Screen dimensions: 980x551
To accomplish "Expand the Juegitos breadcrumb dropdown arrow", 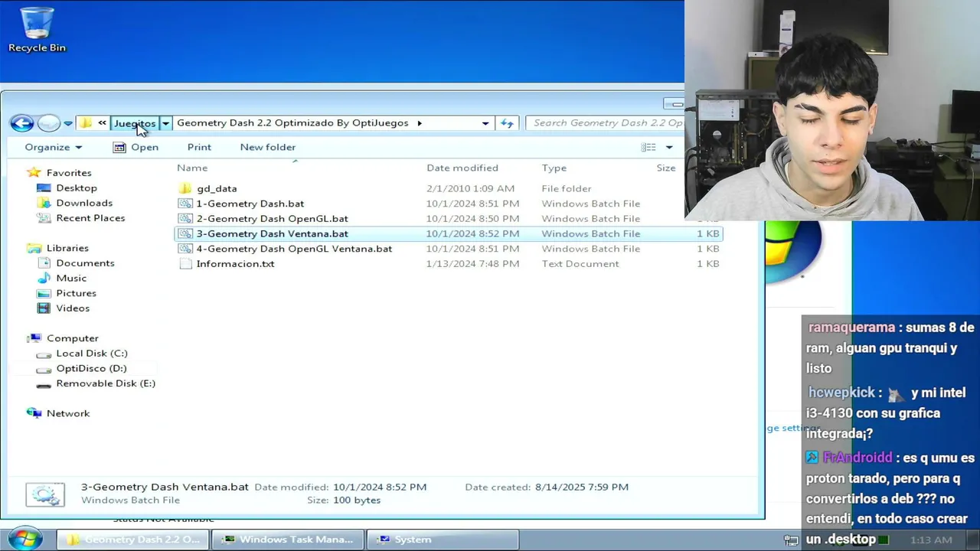I will 165,123.
